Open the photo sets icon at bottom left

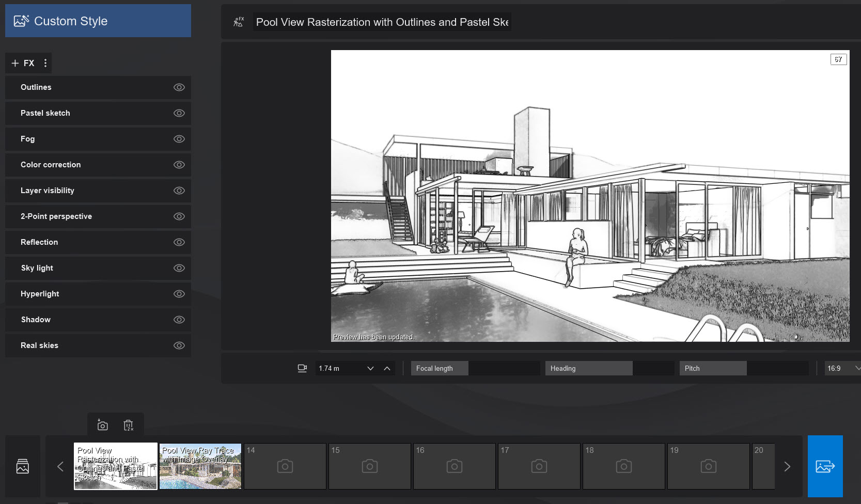[23, 466]
